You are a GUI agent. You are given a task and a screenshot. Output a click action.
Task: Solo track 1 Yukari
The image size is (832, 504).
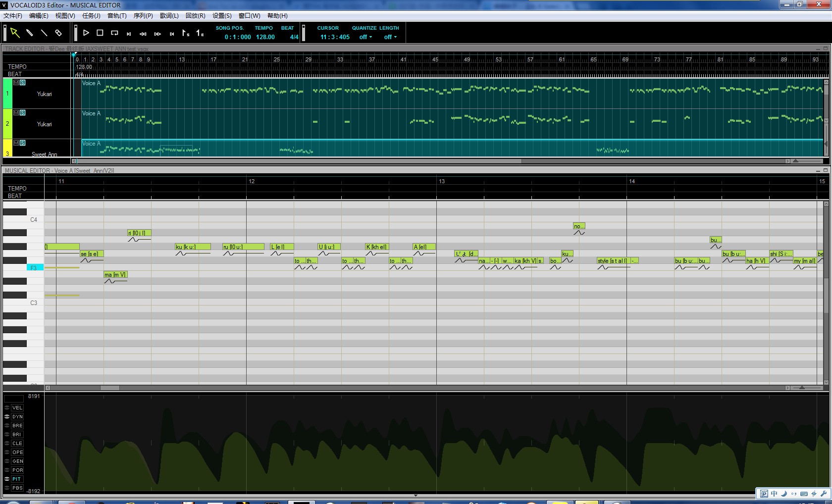click(22, 83)
